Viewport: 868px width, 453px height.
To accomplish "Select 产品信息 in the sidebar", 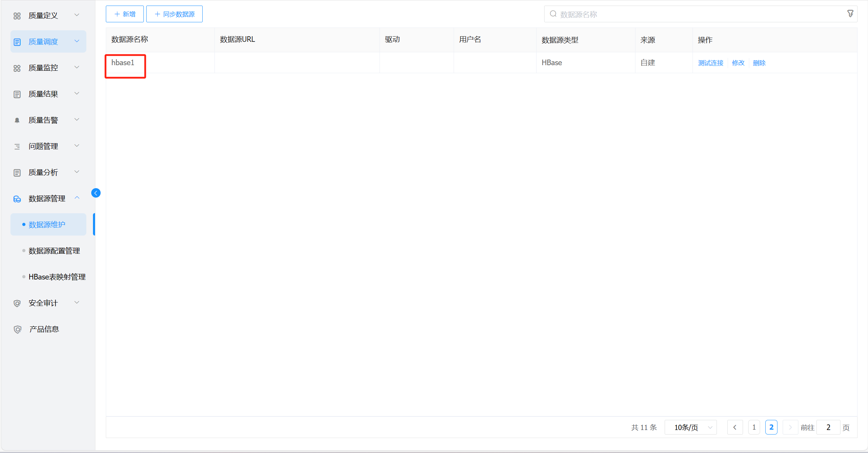I will point(44,329).
